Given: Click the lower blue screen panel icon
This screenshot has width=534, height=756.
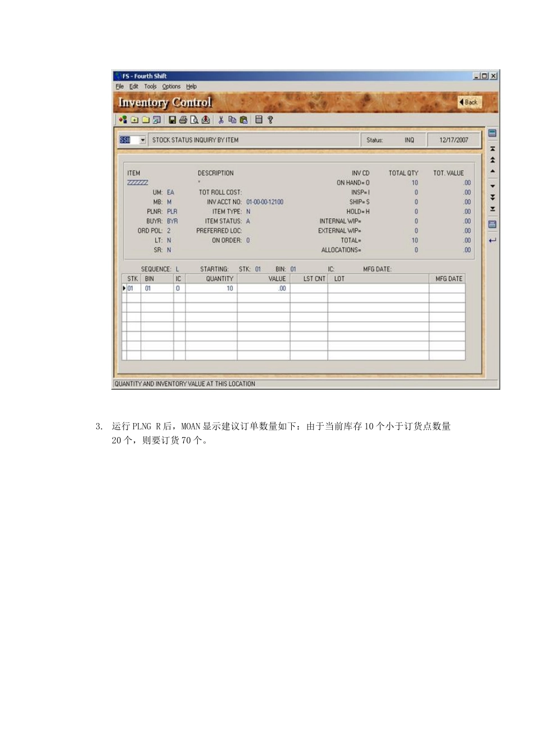Looking at the screenshot, I should 492,224.
